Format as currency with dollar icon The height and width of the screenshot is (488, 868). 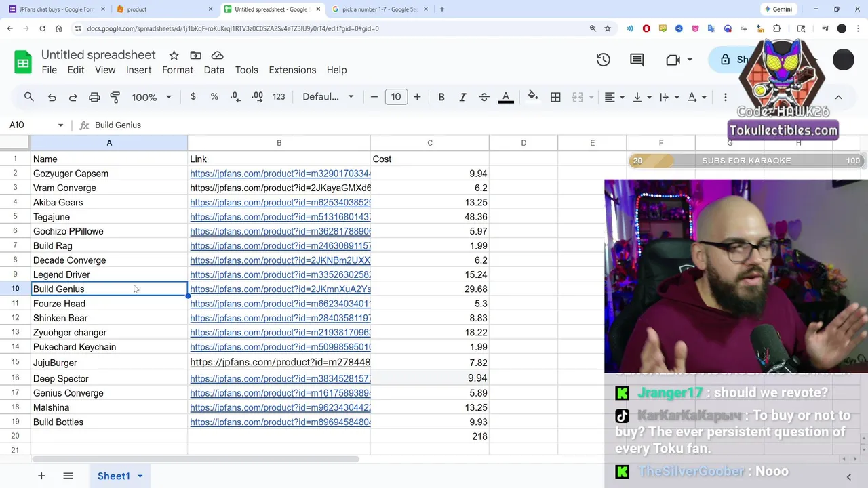tap(193, 97)
